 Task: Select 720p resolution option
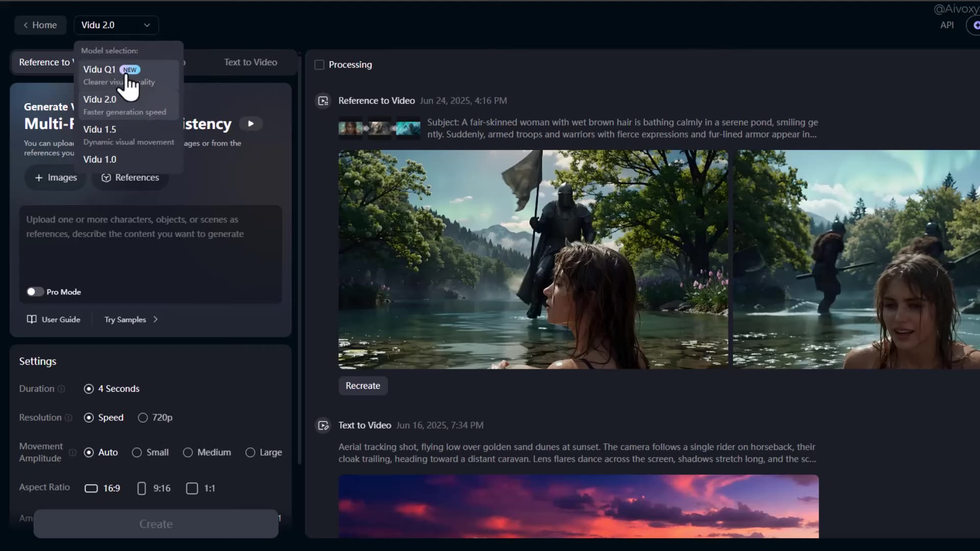(x=143, y=418)
